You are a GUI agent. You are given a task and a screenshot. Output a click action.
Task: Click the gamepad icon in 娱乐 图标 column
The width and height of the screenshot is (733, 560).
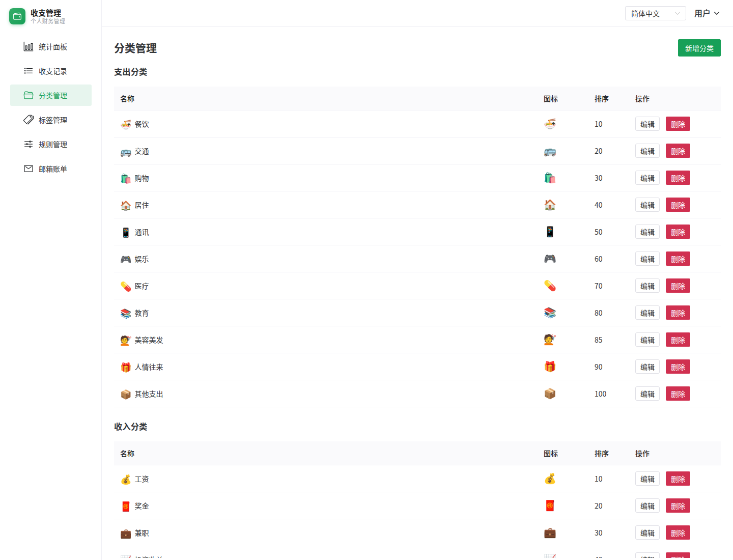(550, 259)
